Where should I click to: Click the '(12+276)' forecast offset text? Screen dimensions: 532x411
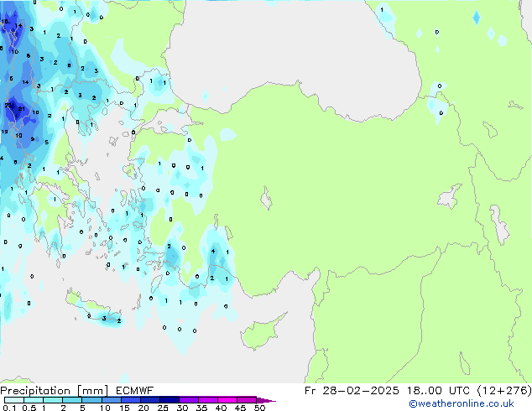click(504, 391)
